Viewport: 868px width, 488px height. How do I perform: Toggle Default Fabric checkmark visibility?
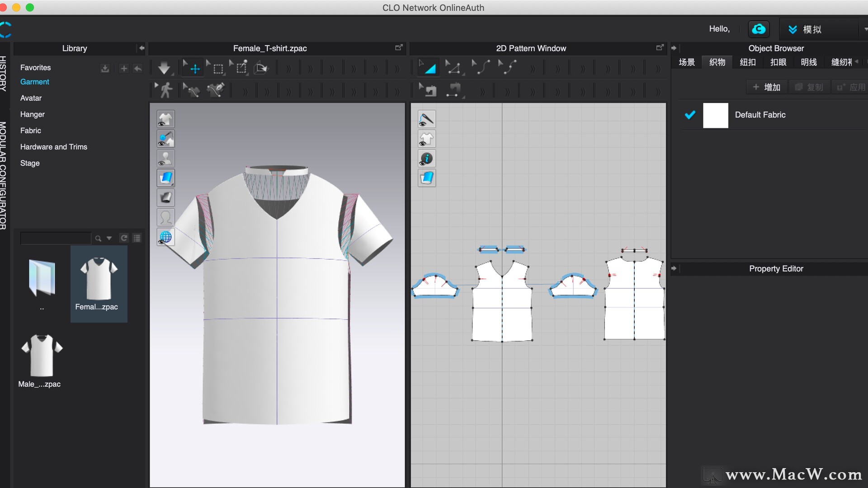tap(690, 114)
